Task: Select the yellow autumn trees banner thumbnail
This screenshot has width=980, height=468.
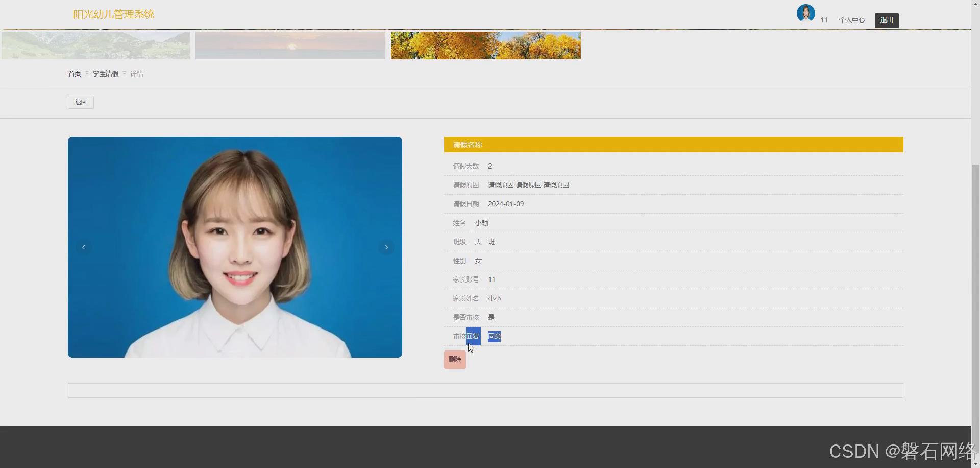Action: tap(486, 45)
